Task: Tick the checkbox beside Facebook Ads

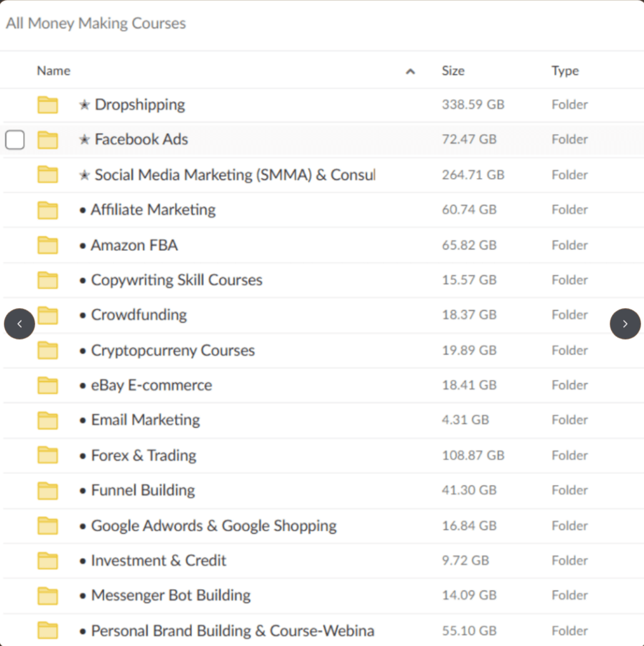Action: [15, 140]
